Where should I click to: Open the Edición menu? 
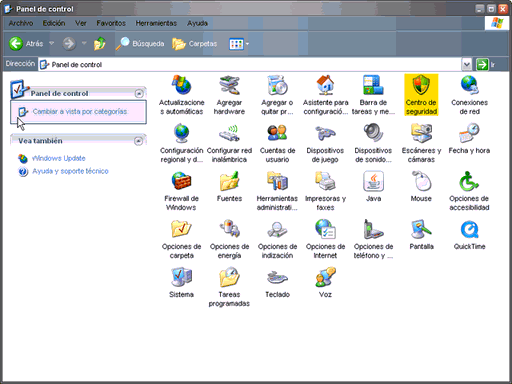coord(54,23)
